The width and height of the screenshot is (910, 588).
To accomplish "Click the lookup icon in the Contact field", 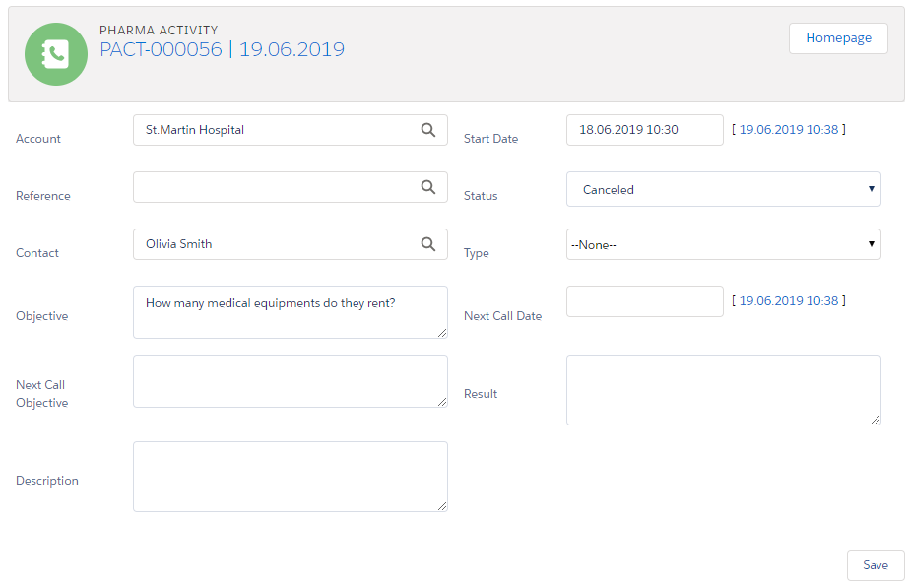I will tap(427, 244).
